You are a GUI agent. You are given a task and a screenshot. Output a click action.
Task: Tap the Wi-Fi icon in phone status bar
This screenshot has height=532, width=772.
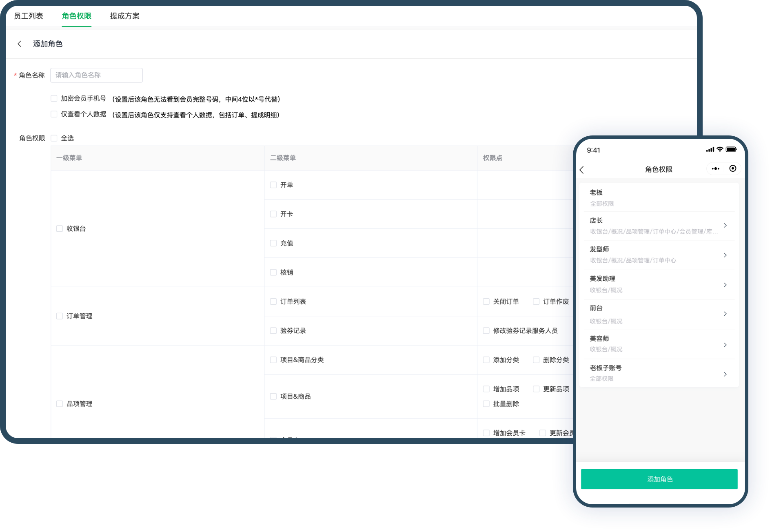click(720, 149)
